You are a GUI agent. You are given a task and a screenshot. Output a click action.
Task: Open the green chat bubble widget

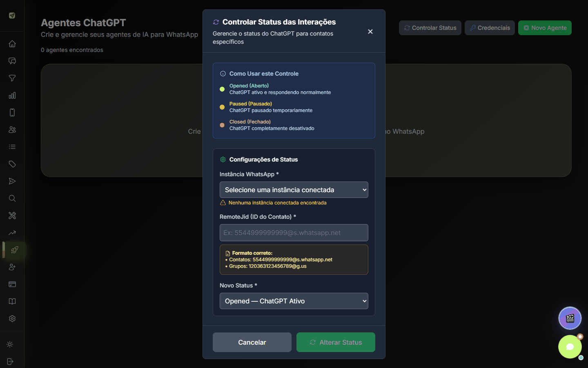[570, 347]
